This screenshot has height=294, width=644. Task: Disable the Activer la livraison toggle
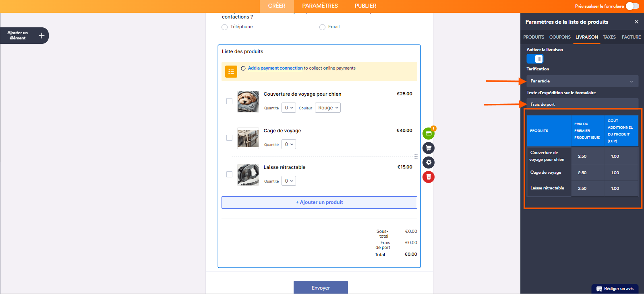[x=535, y=59]
